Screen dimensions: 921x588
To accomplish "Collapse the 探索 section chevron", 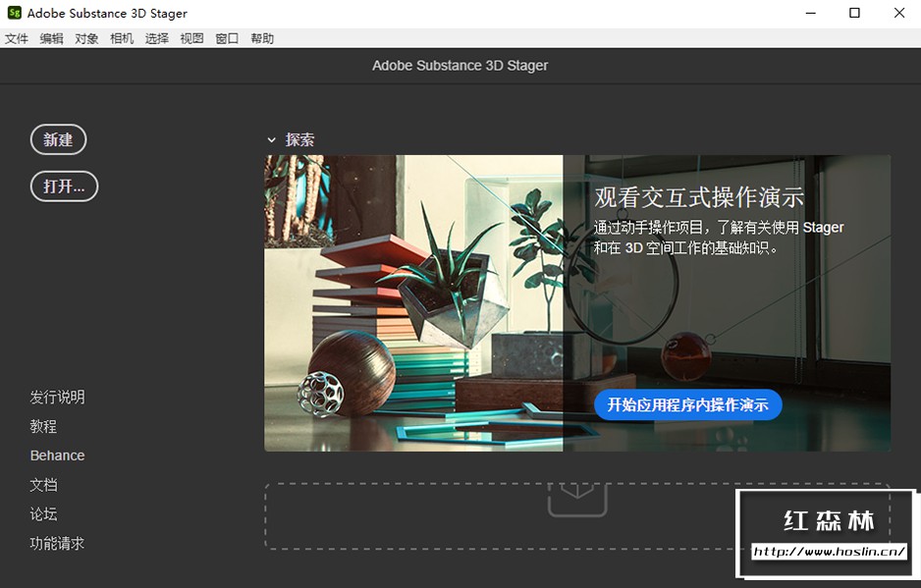I will pos(271,140).
